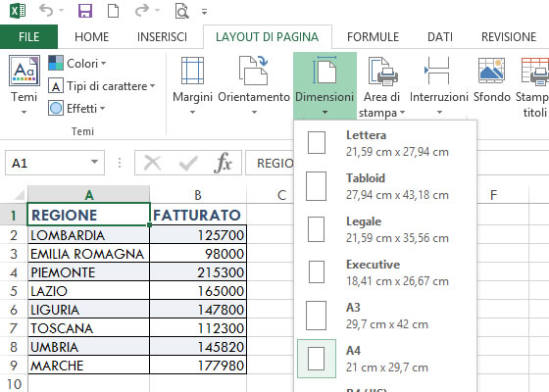
Task: Open the Interruzioni page breaks menu
Action: point(439,85)
